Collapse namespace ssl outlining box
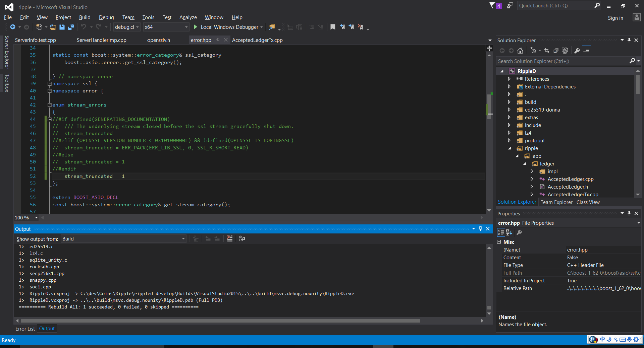644x348 pixels. pyautogui.click(x=49, y=84)
